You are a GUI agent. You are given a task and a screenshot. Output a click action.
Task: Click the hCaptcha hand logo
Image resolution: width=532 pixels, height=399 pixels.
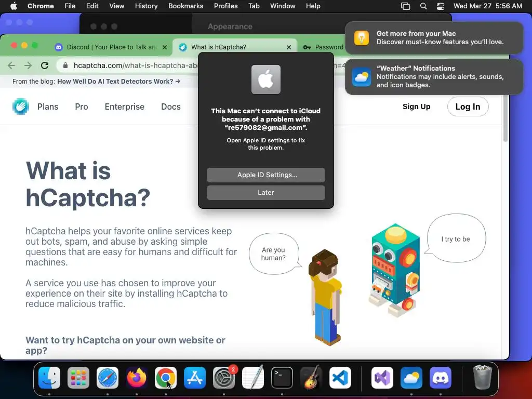(x=21, y=107)
